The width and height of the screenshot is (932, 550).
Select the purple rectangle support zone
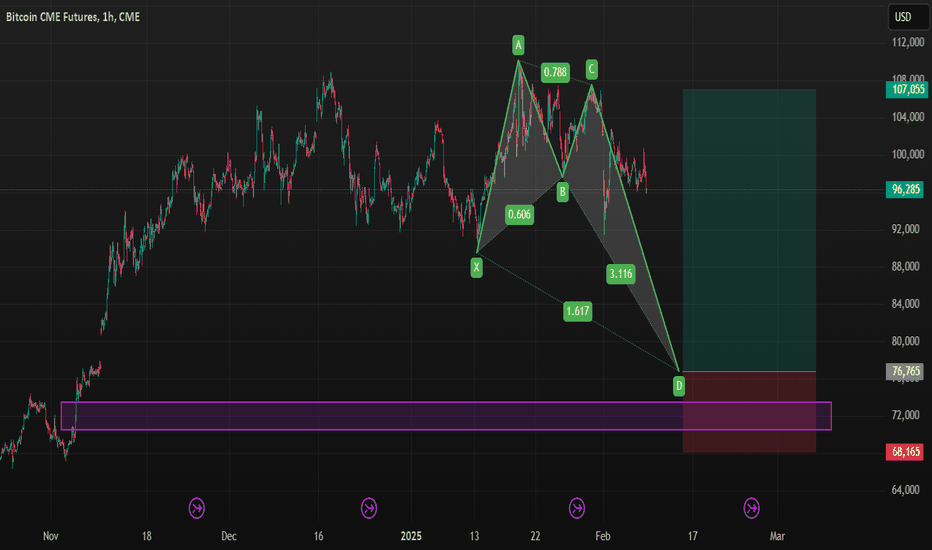tap(446, 416)
